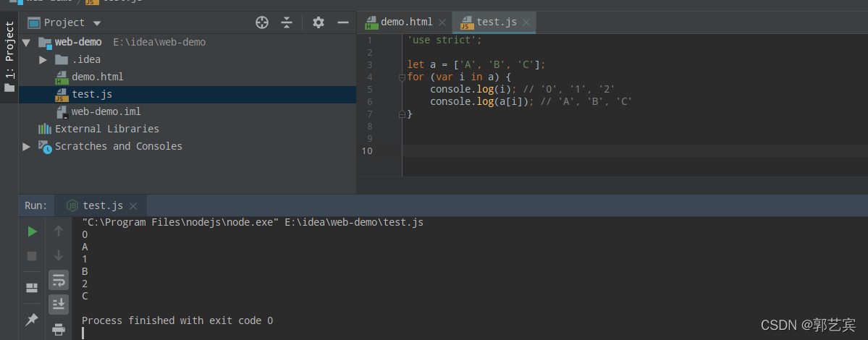868x340 pixels.
Task: Click the E:\idea\web-demo path label
Action: 159,43
